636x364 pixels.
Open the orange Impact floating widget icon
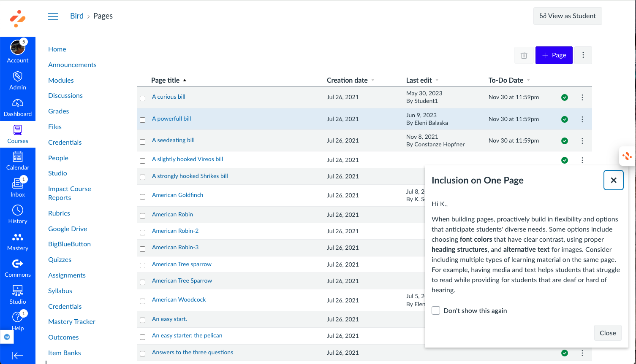627,156
